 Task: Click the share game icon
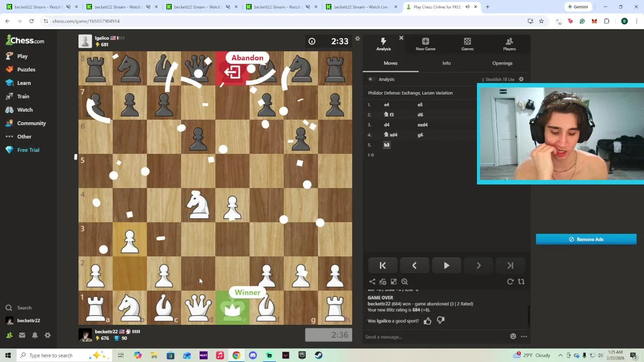372,282
